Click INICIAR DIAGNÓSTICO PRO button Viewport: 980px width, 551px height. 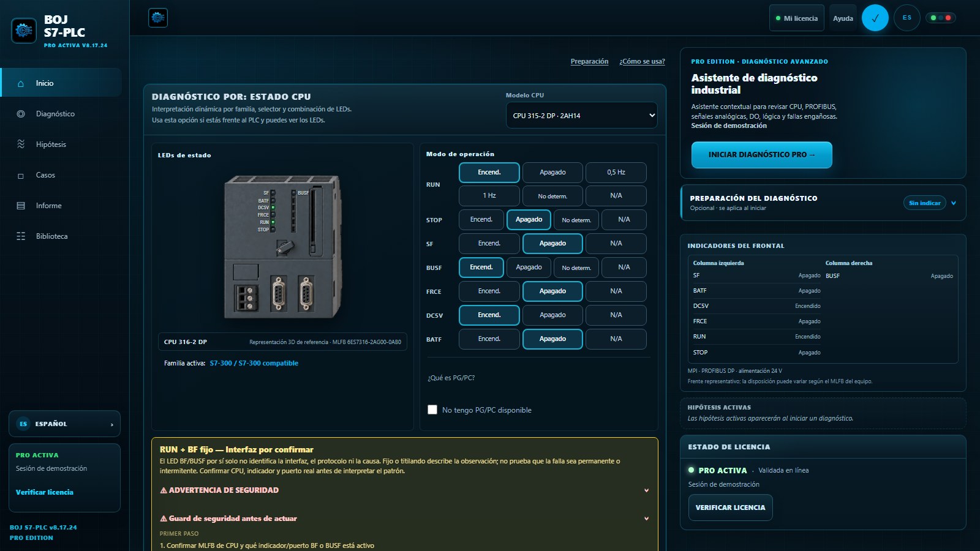click(761, 155)
